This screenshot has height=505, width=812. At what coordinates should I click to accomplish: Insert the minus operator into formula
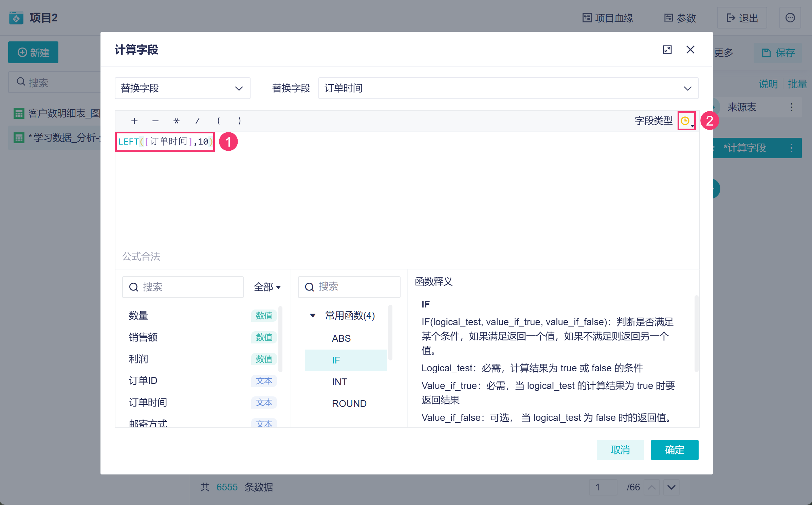coord(155,121)
